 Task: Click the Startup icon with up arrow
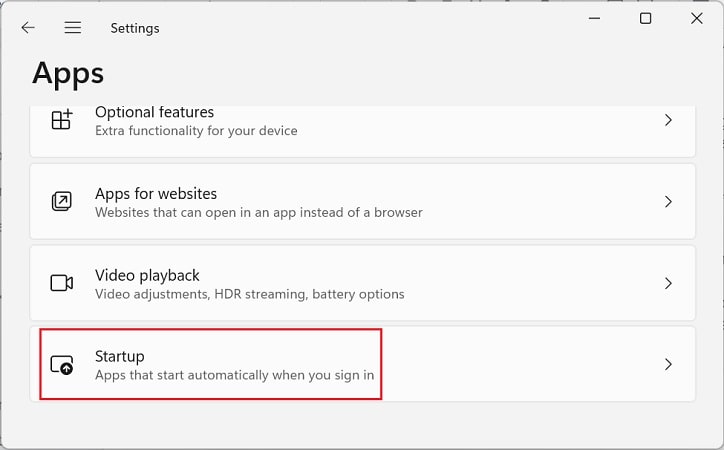click(x=62, y=365)
